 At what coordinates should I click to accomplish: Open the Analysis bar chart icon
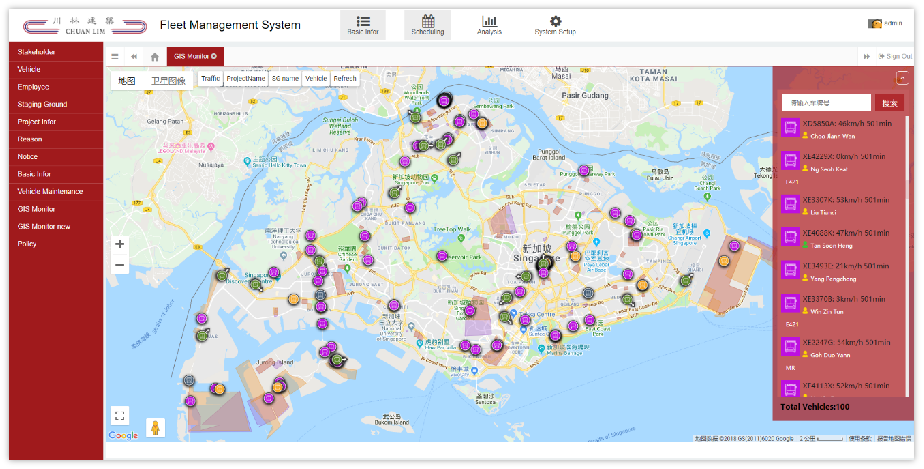[489, 21]
